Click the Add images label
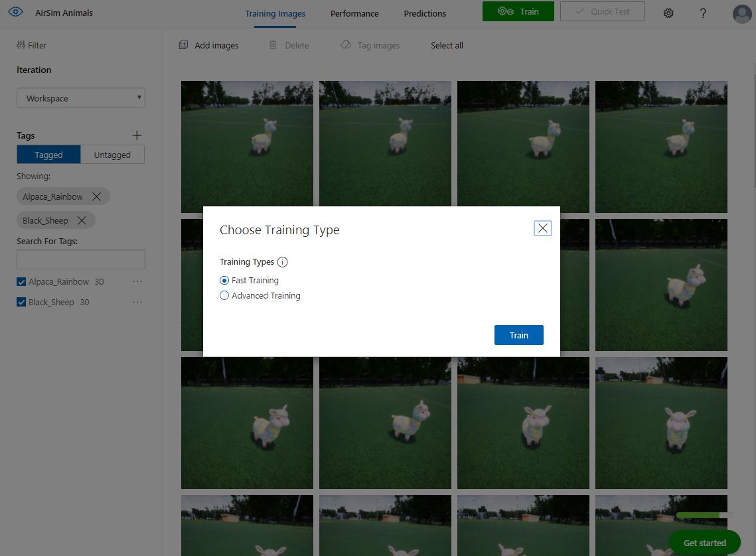 point(216,45)
